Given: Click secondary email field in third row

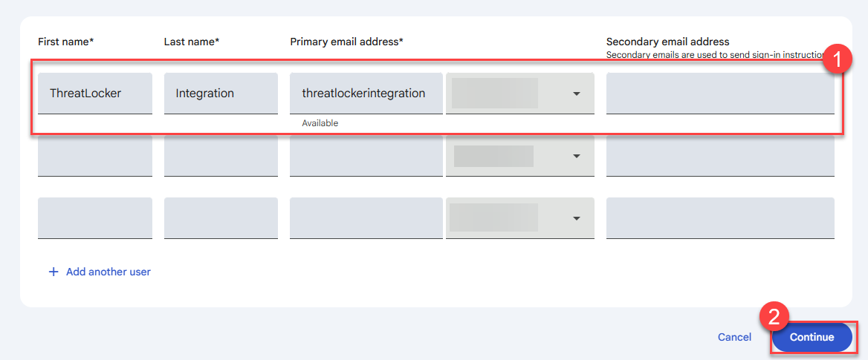Looking at the screenshot, I should coord(720,218).
